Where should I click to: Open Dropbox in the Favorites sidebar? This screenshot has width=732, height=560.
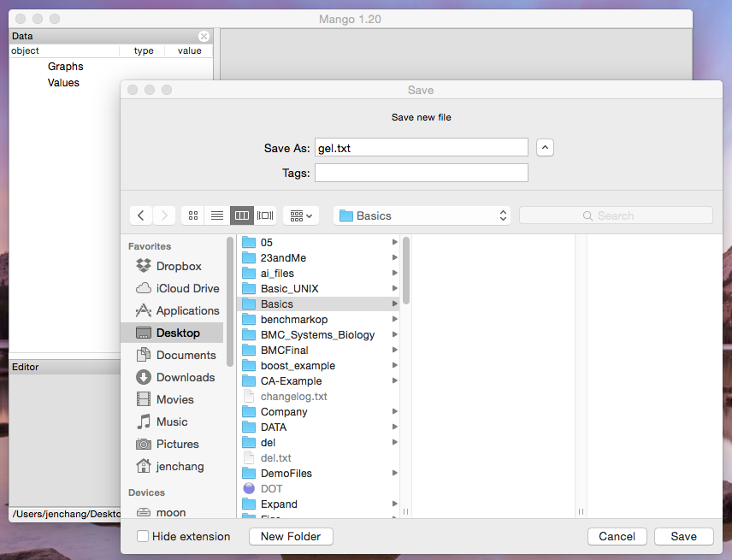pyautogui.click(x=179, y=266)
